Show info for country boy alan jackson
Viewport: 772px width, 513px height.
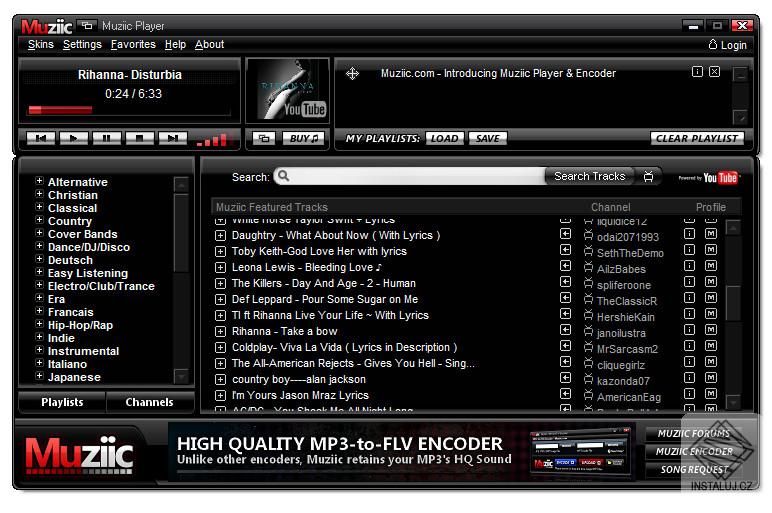point(689,378)
